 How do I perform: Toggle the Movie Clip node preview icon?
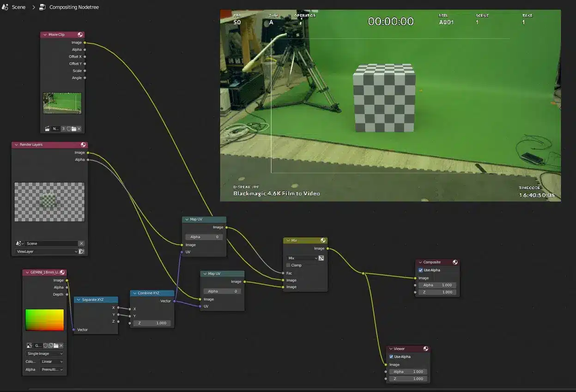click(x=80, y=35)
